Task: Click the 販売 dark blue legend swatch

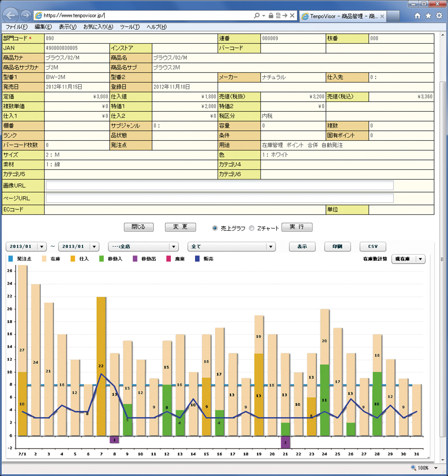Action: 198,259
